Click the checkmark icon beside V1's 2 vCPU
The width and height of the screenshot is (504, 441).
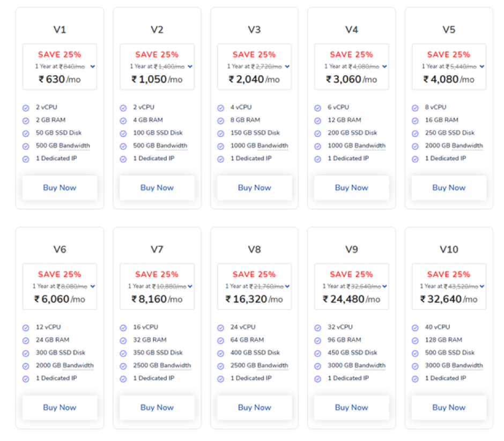26,108
